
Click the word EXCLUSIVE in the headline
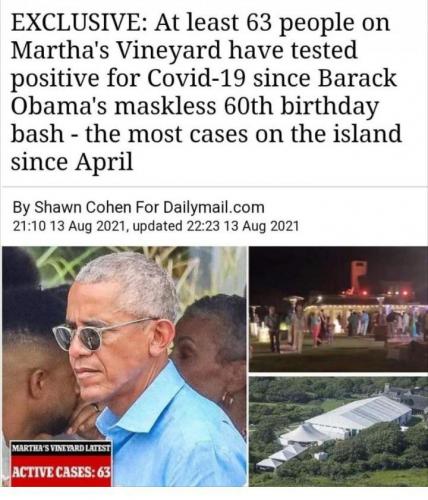(78, 23)
